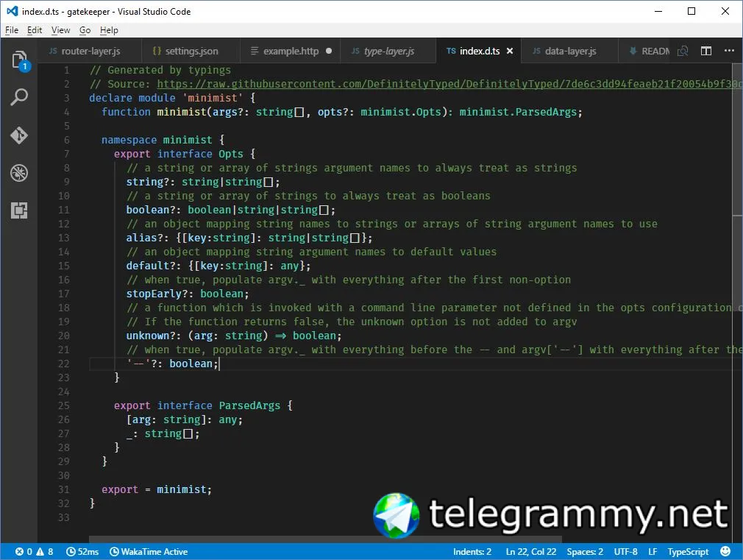Screen dimensions: 743x560
Task: Click line number 7 in gutter
Action: pyautogui.click(x=66, y=154)
